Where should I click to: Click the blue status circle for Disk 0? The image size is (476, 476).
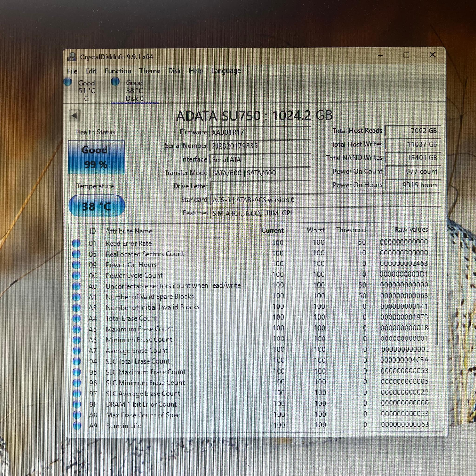115,81
